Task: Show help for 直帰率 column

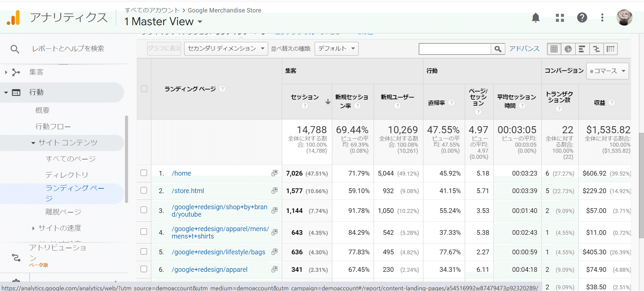Action: coord(452,103)
